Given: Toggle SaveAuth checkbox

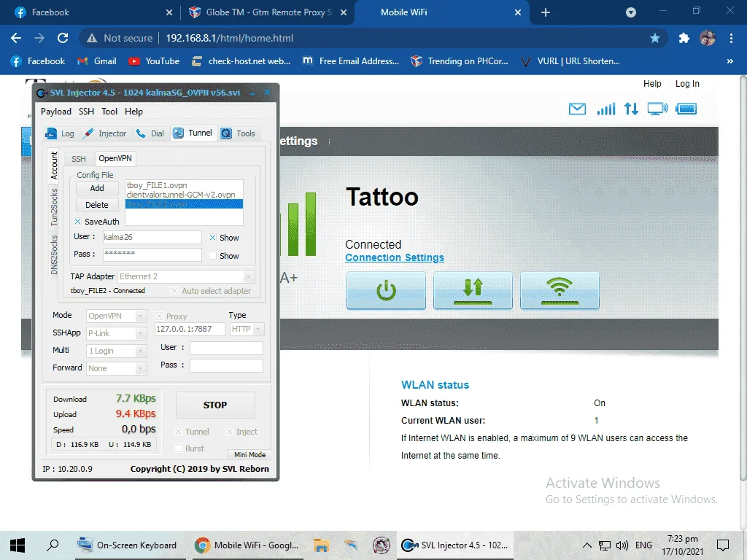Looking at the screenshot, I should [77, 222].
